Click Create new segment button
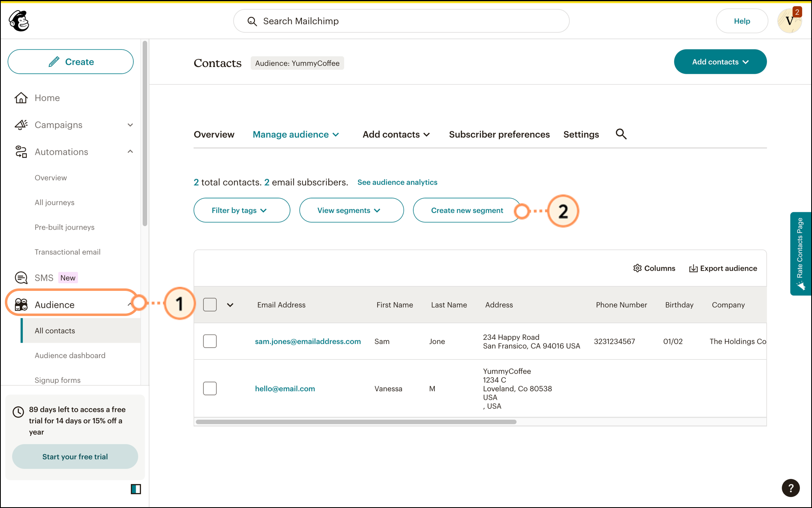The image size is (812, 508). (x=467, y=210)
